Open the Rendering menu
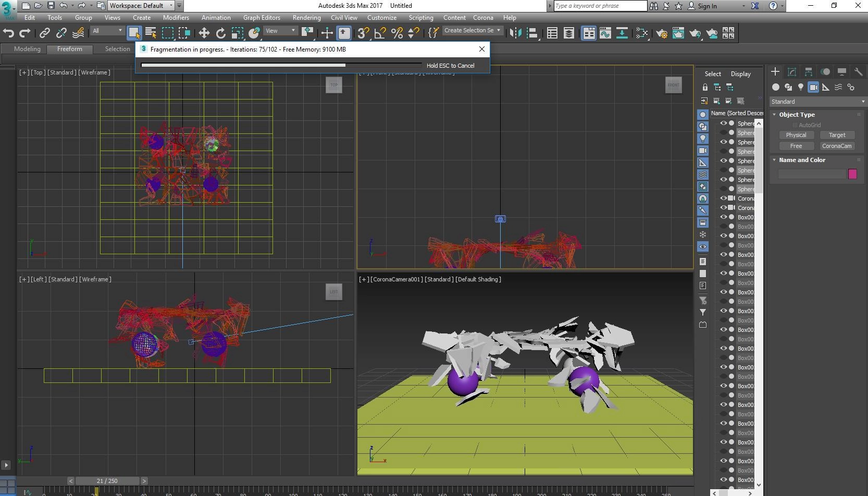Screen dimensions: 868x496 point(306,17)
